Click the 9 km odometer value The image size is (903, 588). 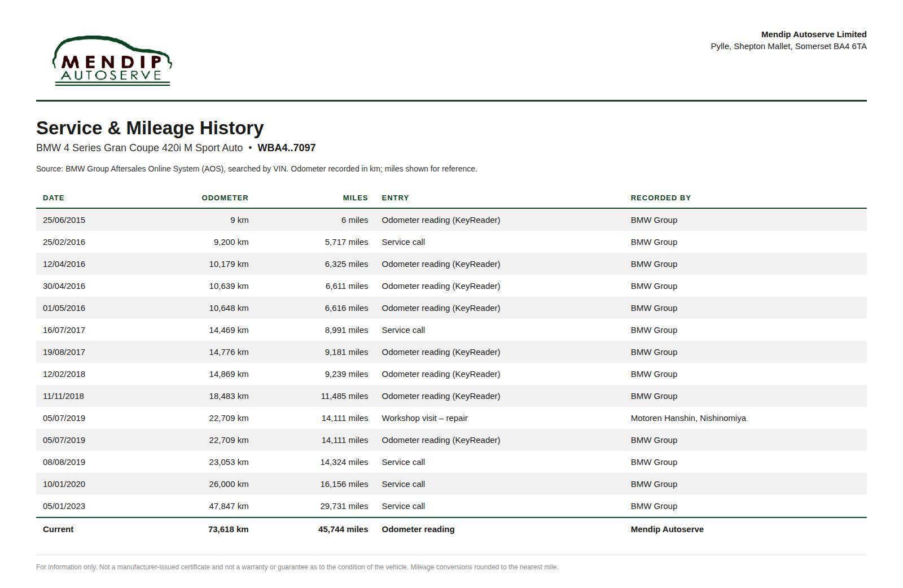click(239, 220)
